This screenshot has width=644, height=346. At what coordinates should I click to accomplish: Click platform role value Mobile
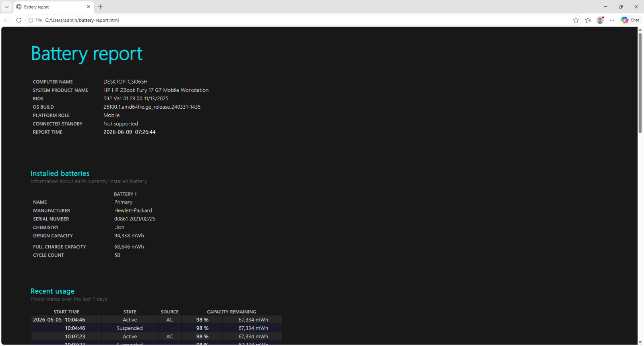tap(111, 115)
